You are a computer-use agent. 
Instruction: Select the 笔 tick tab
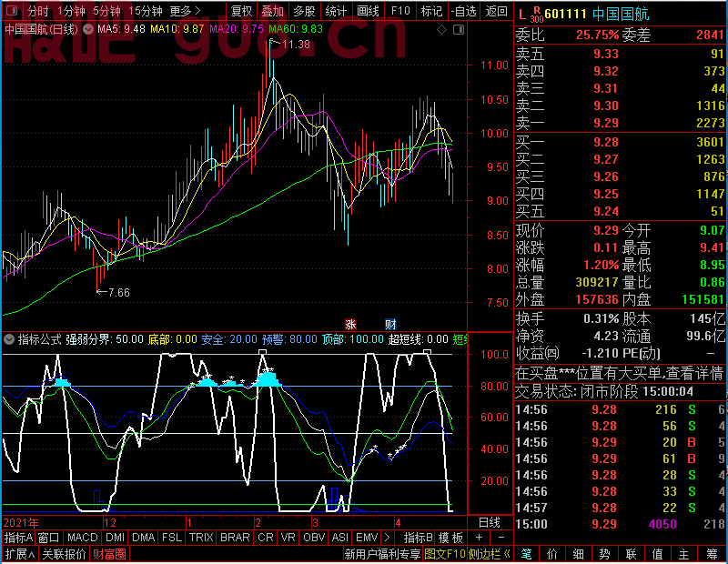pyautogui.click(x=527, y=554)
